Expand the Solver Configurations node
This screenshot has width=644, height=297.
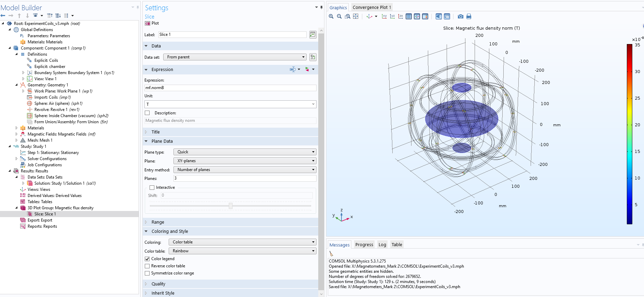click(x=16, y=159)
